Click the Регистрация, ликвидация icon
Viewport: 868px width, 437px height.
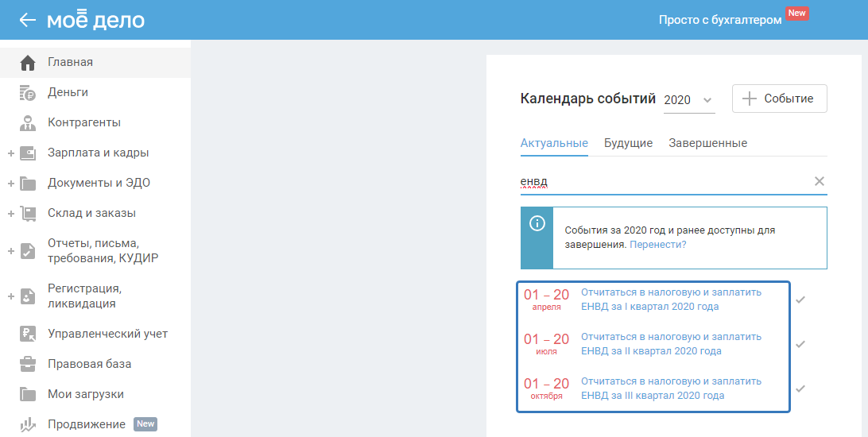[28, 296]
